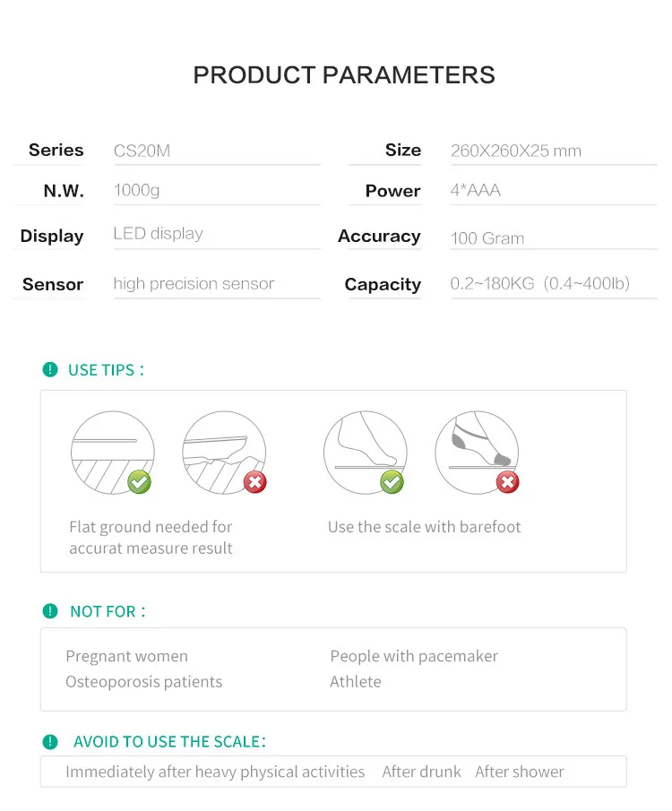Image resolution: width=672 pixels, height=811 pixels.
Task: Click the green exclamation icon beside USE TIPS
Action: [x=50, y=369]
